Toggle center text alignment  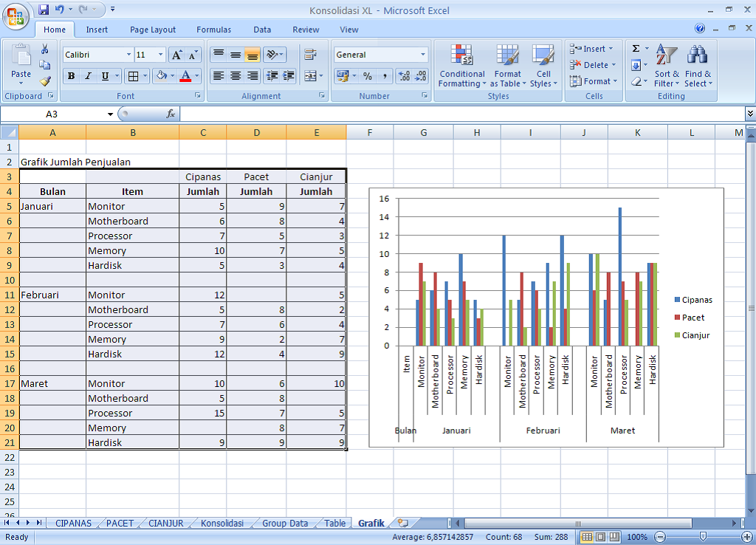[235, 77]
